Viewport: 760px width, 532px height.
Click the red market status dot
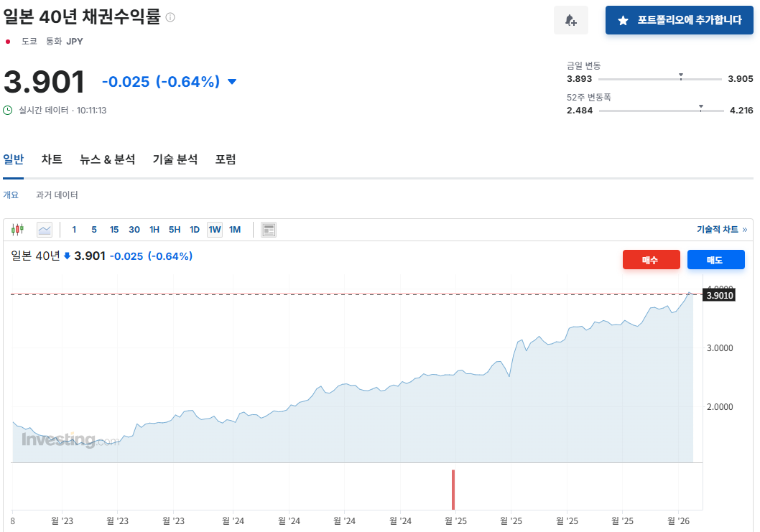(8, 41)
